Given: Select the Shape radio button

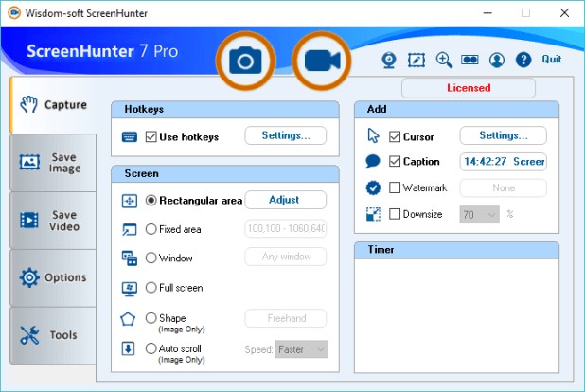Looking at the screenshot, I should pos(151,318).
